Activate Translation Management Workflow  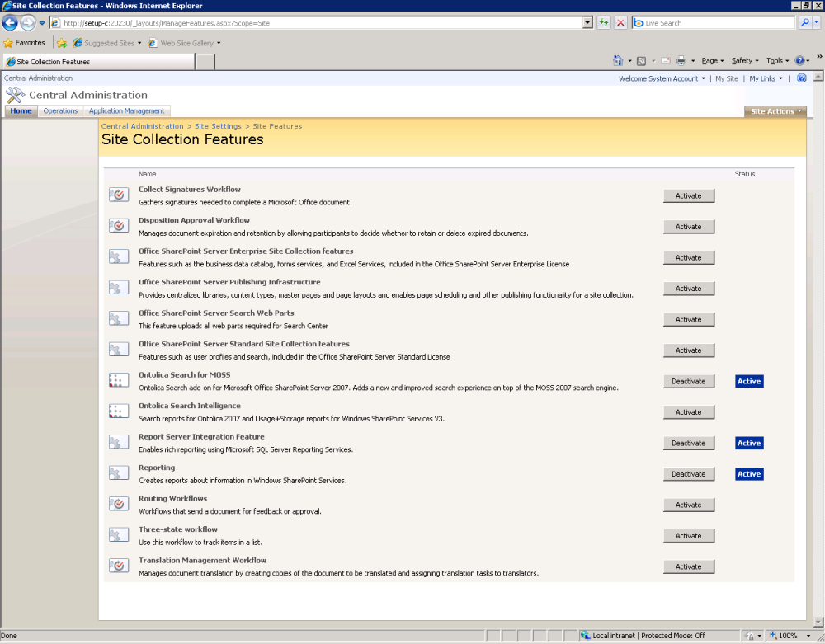click(688, 566)
